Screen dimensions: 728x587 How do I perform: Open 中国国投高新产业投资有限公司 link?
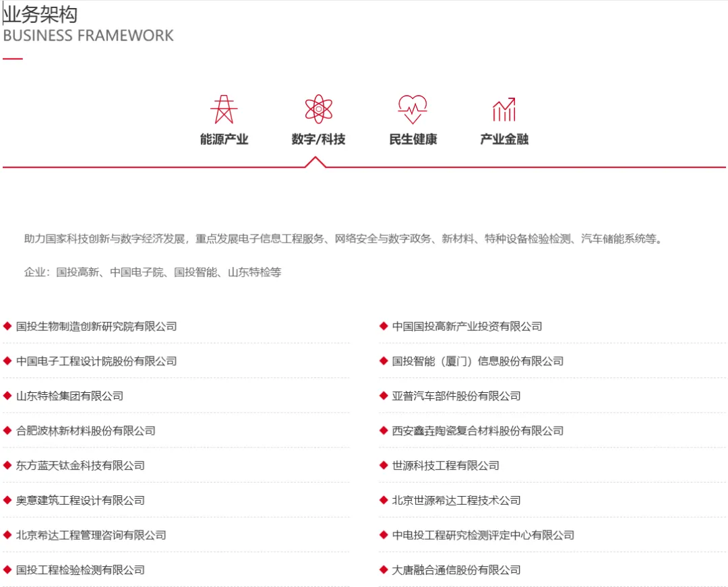click(x=467, y=326)
